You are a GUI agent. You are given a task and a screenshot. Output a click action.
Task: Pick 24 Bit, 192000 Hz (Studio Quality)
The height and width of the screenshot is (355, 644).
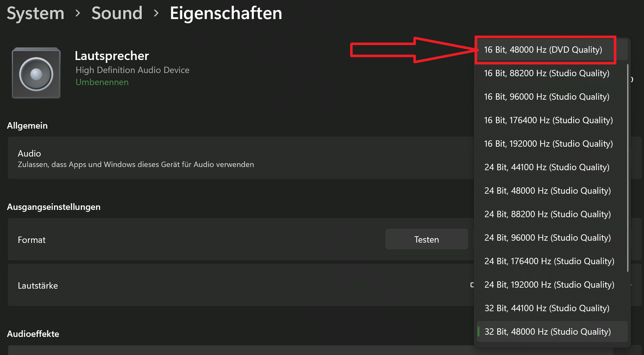(549, 285)
